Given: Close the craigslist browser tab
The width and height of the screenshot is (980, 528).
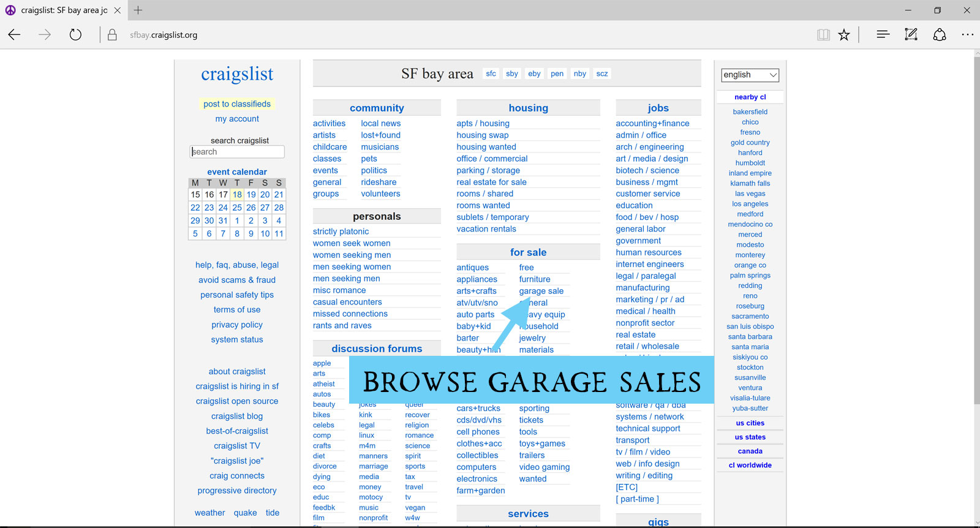Looking at the screenshot, I should click(118, 10).
